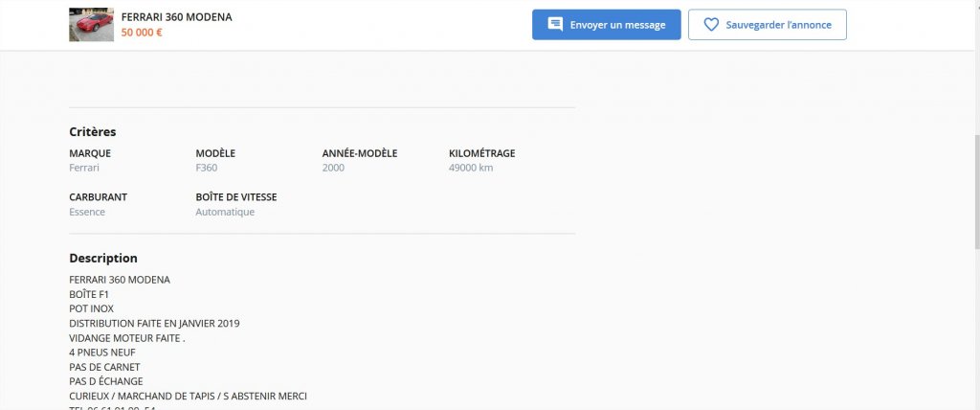Click the KILOMÉTRAGE value 49000 km
The width and height of the screenshot is (980, 410).
pyautogui.click(x=471, y=168)
